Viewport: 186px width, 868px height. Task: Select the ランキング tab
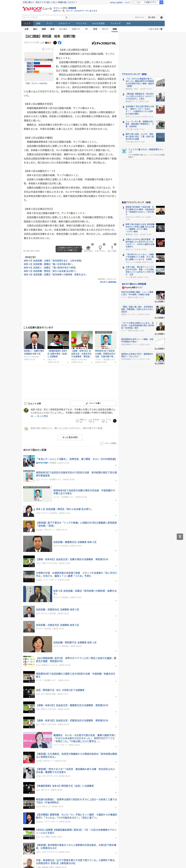pos(115,24)
